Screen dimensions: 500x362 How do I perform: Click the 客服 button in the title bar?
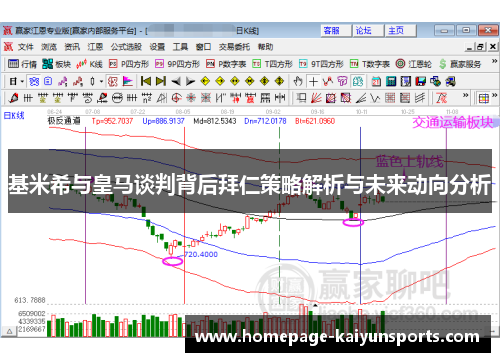pyautogui.click(x=336, y=31)
